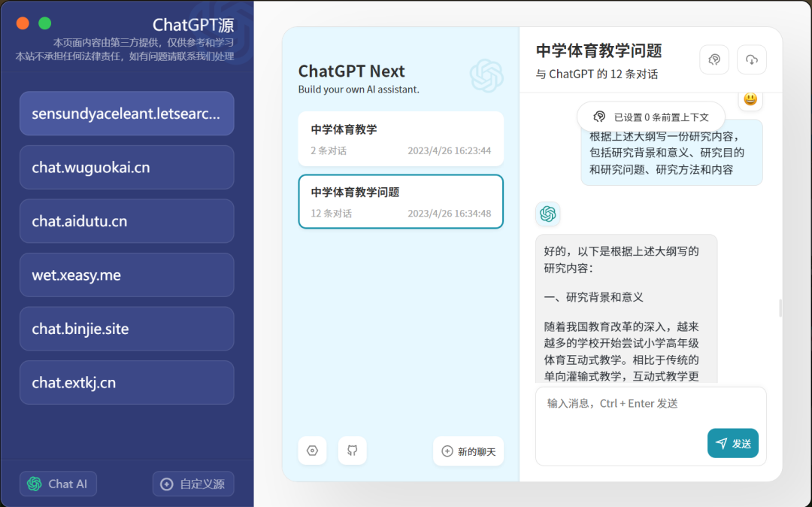Click the chat scrollbar thumb

coord(780,308)
